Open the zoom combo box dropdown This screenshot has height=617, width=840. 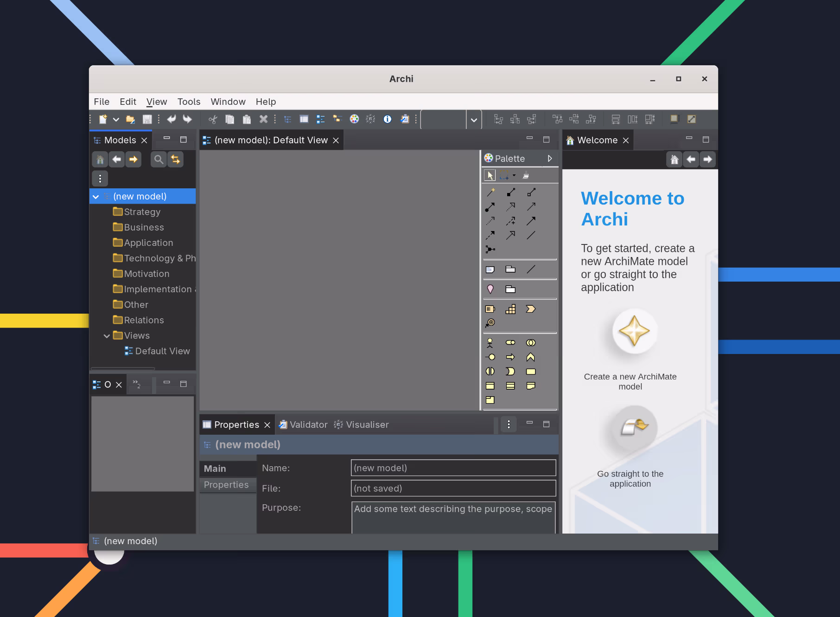474,120
